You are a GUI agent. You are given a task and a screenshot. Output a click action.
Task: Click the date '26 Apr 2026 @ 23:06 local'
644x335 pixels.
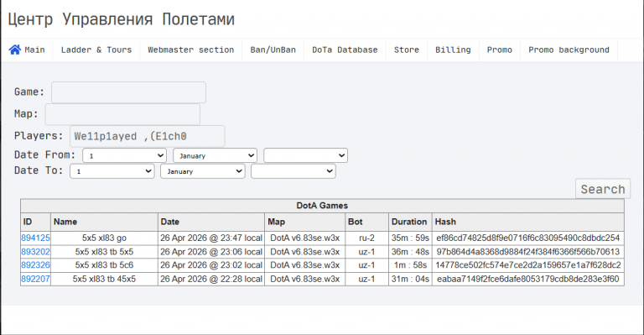click(x=211, y=252)
